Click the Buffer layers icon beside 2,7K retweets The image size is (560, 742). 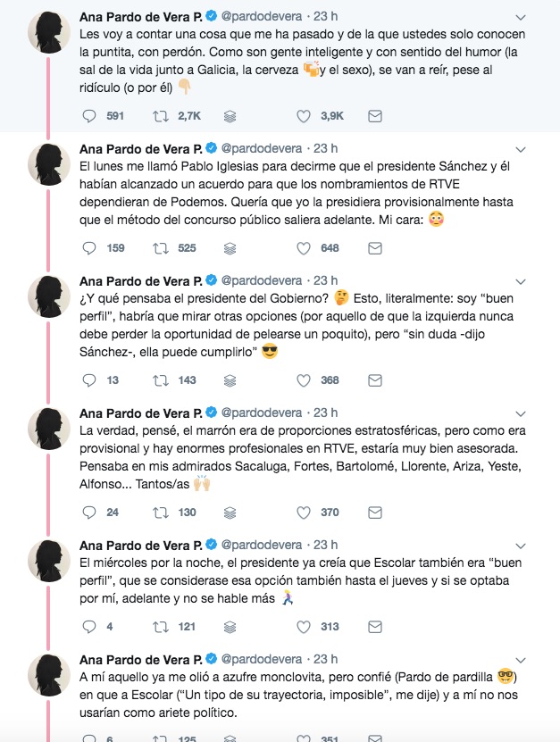tap(230, 116)
